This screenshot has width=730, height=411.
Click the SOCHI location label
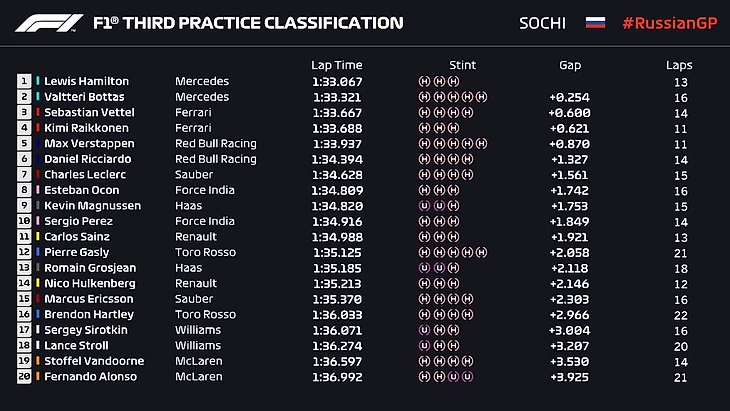542,22
